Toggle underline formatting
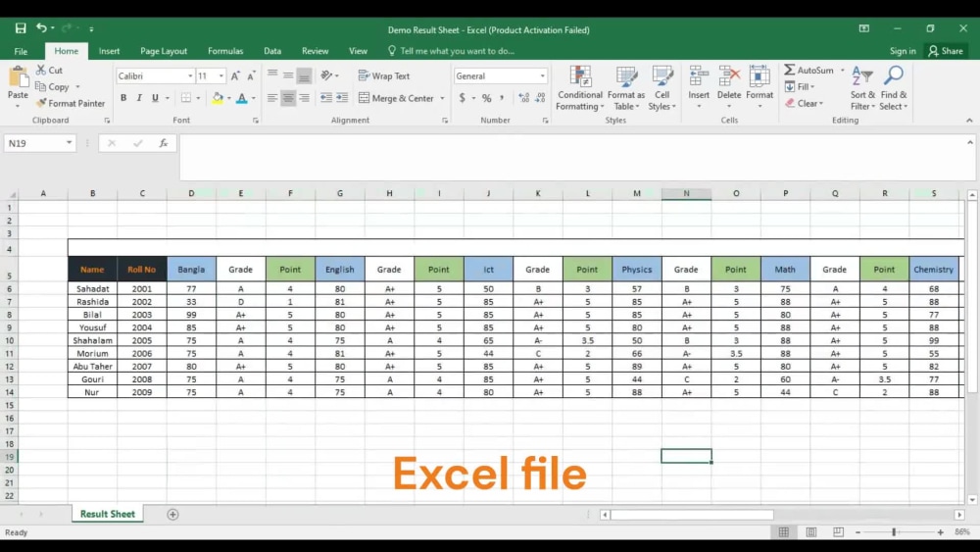 point(155,97)
